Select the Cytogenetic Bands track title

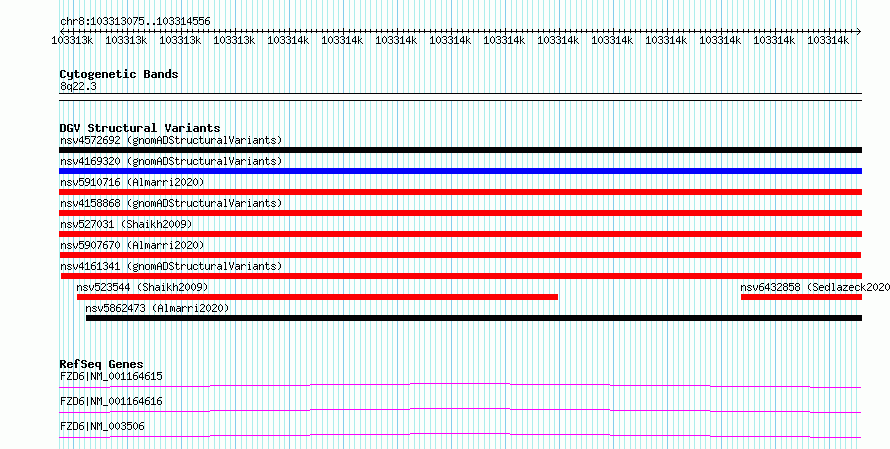click(119, 74)
